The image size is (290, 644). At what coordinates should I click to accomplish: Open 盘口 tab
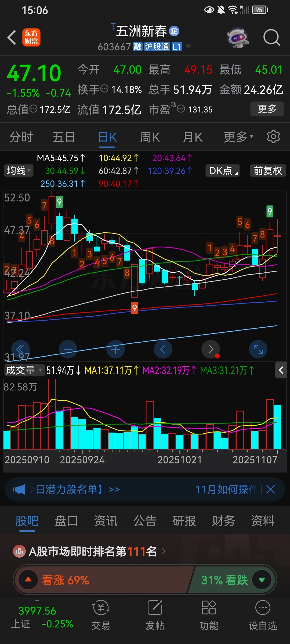66,521
